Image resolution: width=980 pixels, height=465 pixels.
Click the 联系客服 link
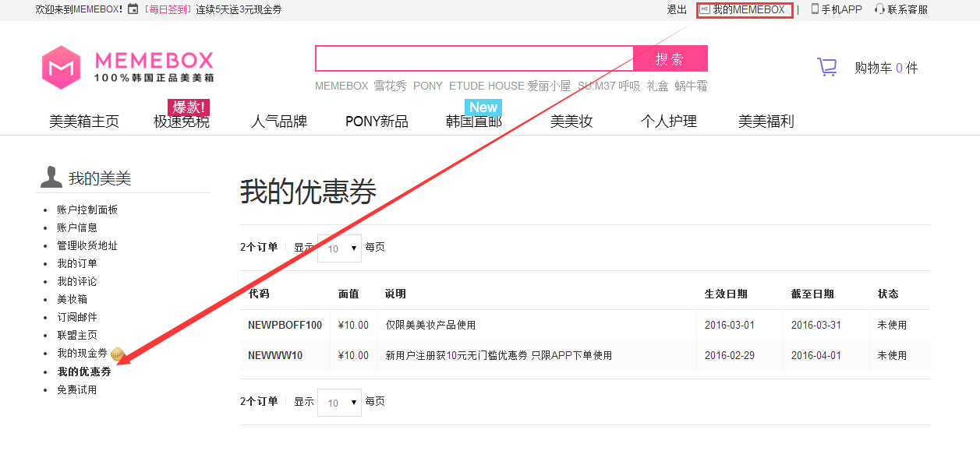click(907, 9)
